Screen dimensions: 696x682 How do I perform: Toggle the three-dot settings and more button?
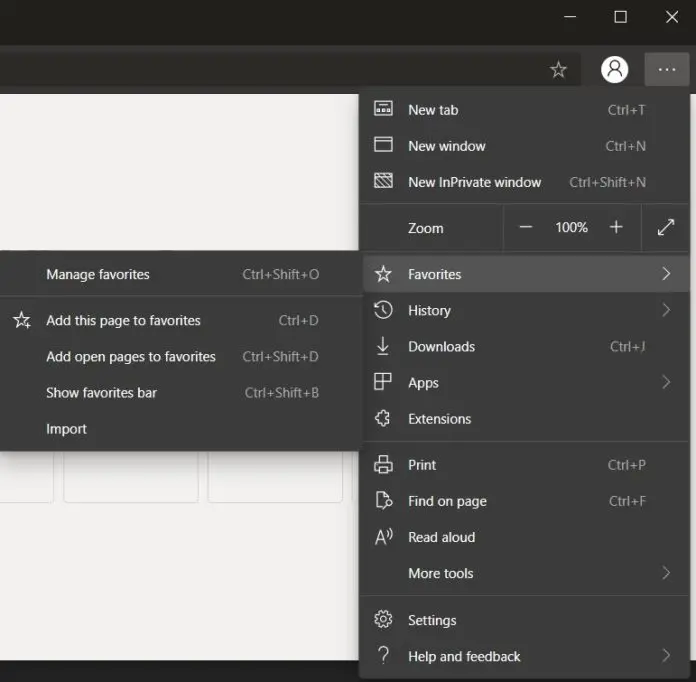point(667,70)
